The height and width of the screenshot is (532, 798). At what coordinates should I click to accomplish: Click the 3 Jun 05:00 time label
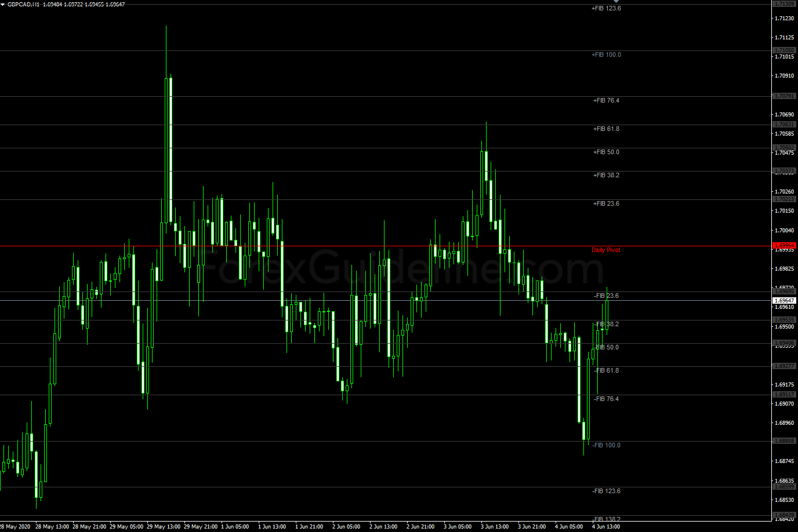click(x=458, y=527)
